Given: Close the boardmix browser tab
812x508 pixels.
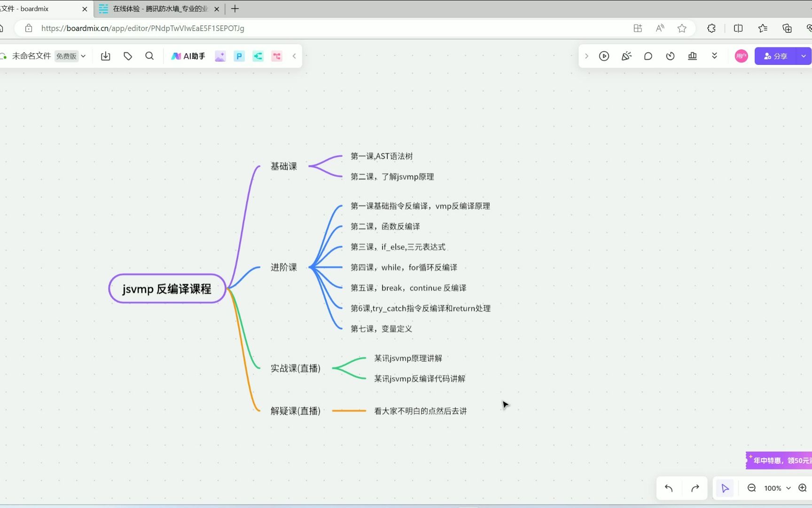Looking at the screenshot, I should coord(85,9).
